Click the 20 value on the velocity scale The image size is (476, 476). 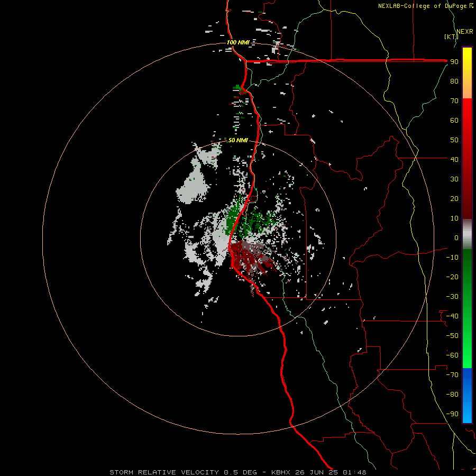(454, 198)
